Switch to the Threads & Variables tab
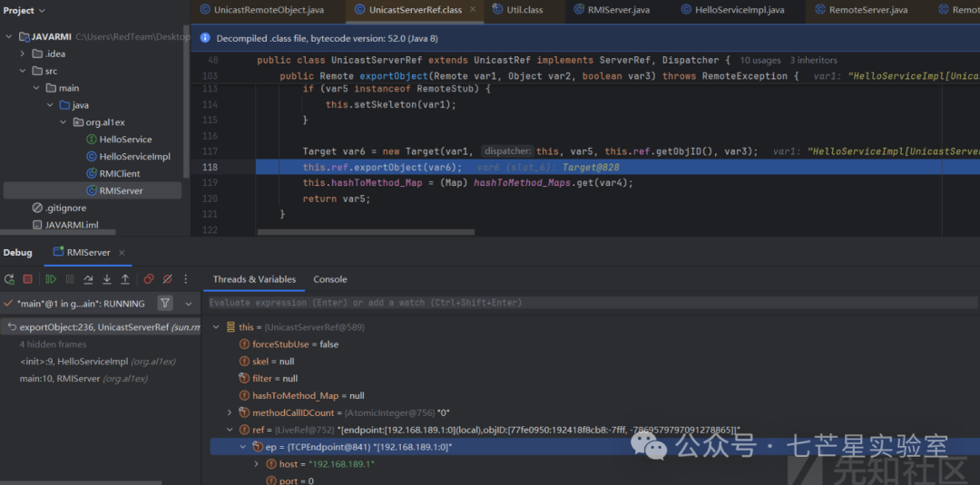Viewport: 980px width, 485px height. [254, 279]
